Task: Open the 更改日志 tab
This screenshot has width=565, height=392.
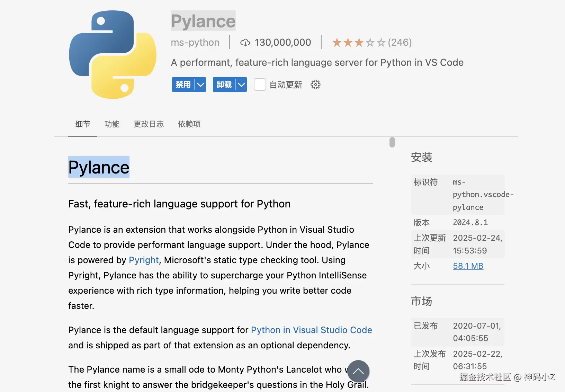Action: tap(149, 124)
